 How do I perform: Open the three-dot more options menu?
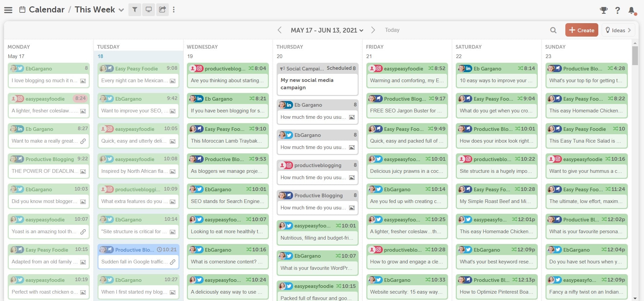[174, 10]
